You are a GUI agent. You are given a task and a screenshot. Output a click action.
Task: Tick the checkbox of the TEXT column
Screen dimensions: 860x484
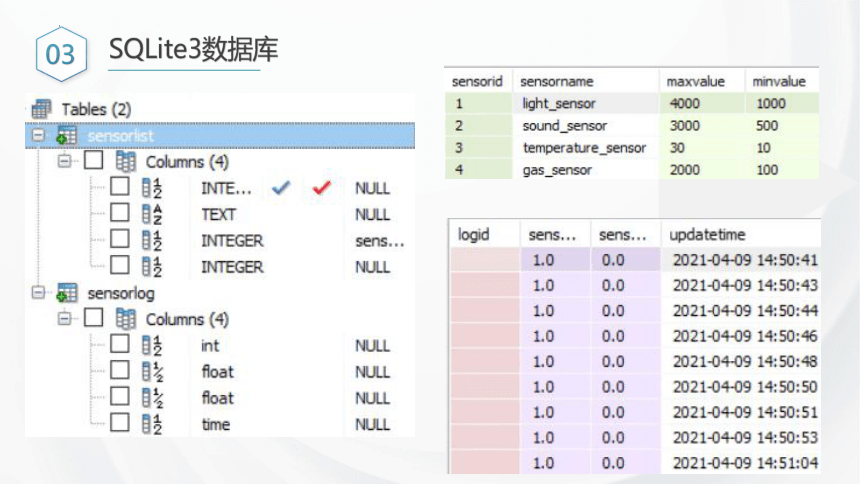[120, 212]
